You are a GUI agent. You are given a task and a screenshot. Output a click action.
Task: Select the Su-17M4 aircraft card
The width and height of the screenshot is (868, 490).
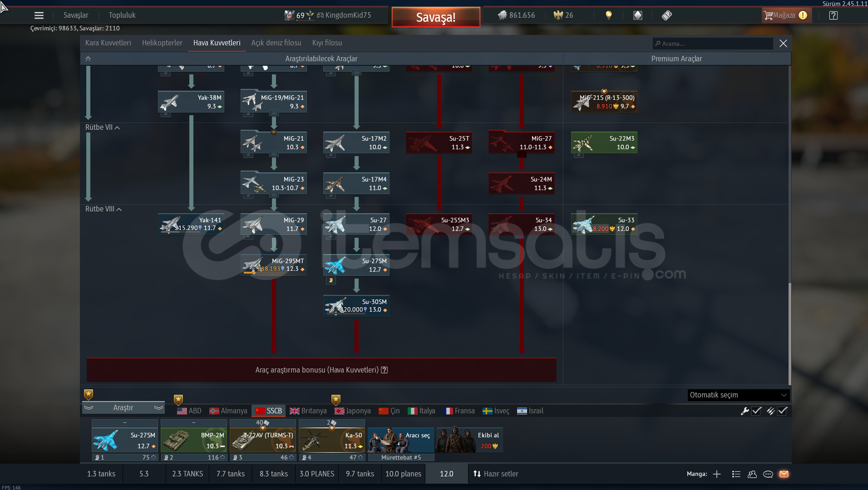coord(356,184)
